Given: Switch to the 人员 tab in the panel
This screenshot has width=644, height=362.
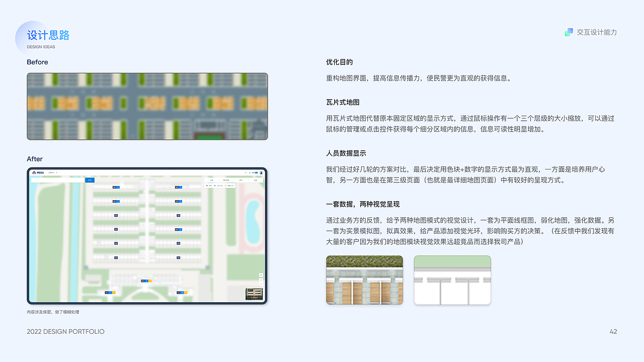Looking at the screenshot, I should point(211,180).
